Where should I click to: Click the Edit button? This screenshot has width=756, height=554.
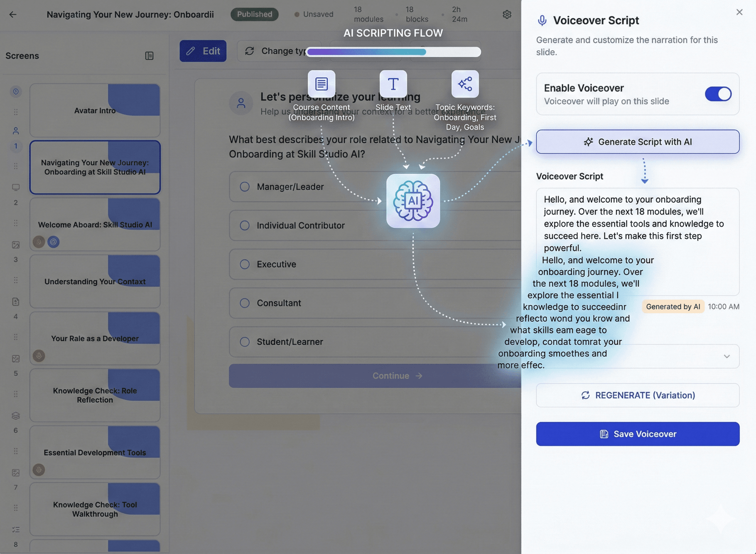[x=203, y=51]
